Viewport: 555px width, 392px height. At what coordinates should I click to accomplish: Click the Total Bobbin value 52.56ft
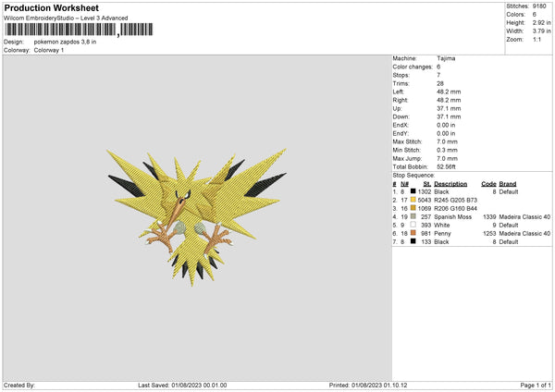coord(446,166)
